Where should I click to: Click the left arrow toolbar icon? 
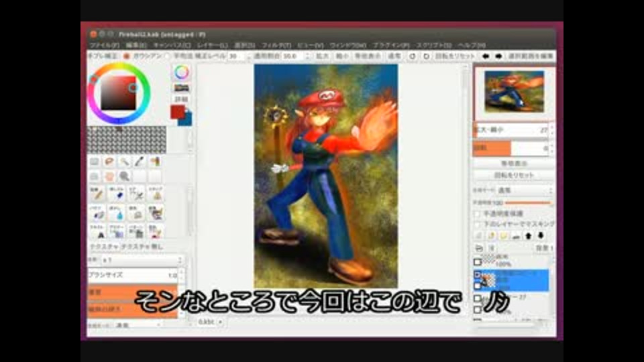click(486, 56)
